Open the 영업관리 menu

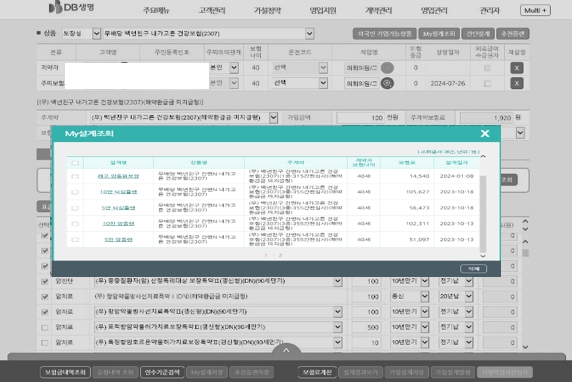coord(434,10)
